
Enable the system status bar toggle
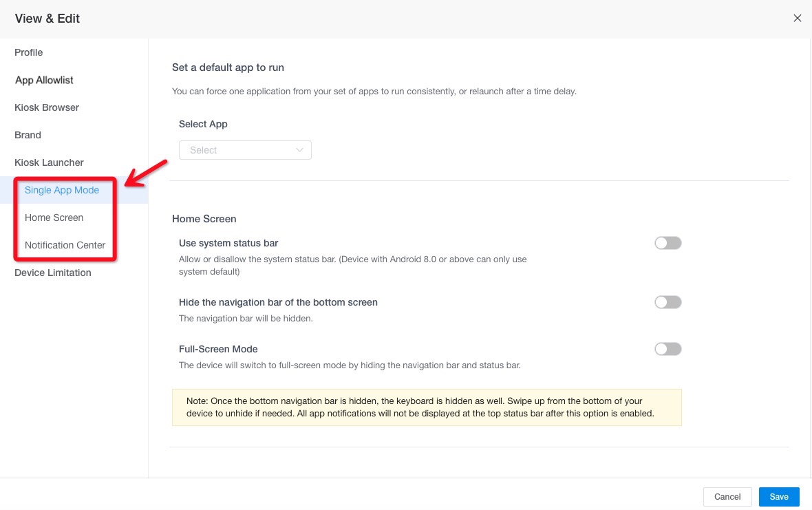667,243
